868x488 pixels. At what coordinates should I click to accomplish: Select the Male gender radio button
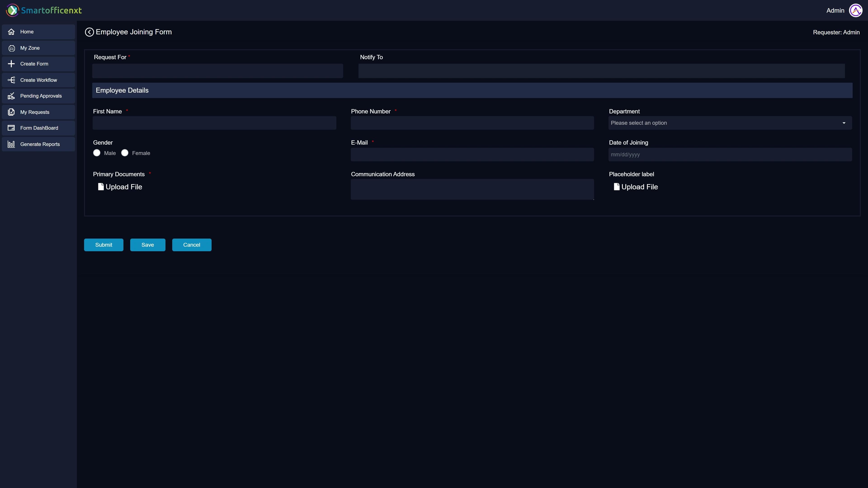pyautogui.click(x=96, y=153)
